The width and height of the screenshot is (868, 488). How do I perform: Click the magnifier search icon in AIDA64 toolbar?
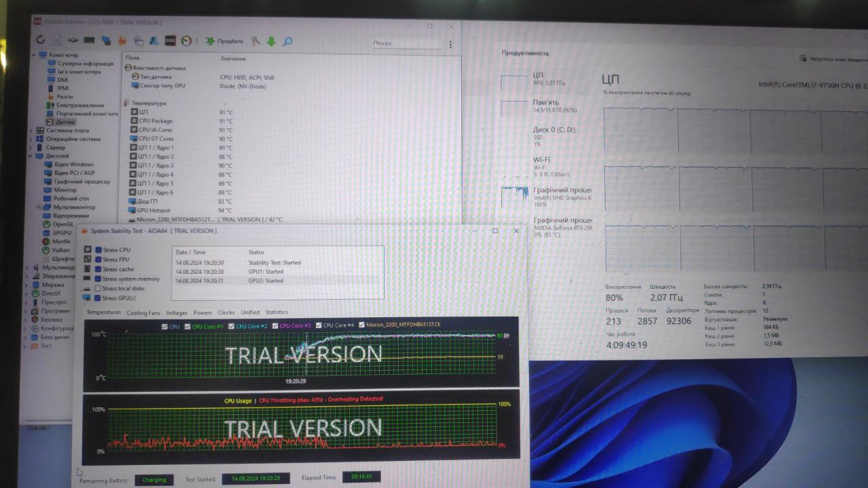point(288,41)
